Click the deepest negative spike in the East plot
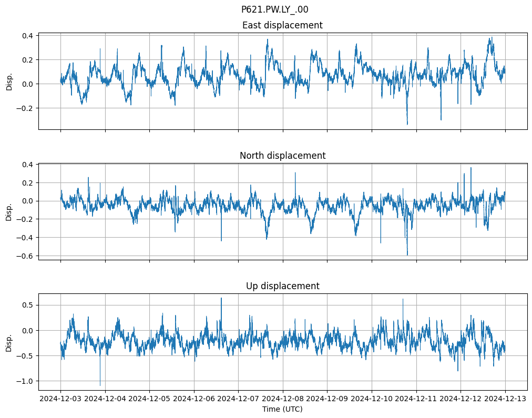 tap(407, 124)
